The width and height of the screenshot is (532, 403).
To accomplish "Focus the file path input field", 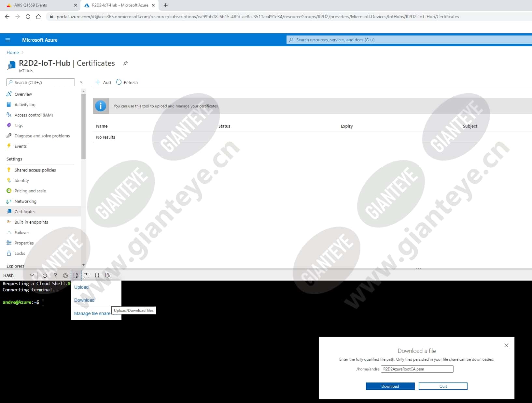I will point(417,369).
